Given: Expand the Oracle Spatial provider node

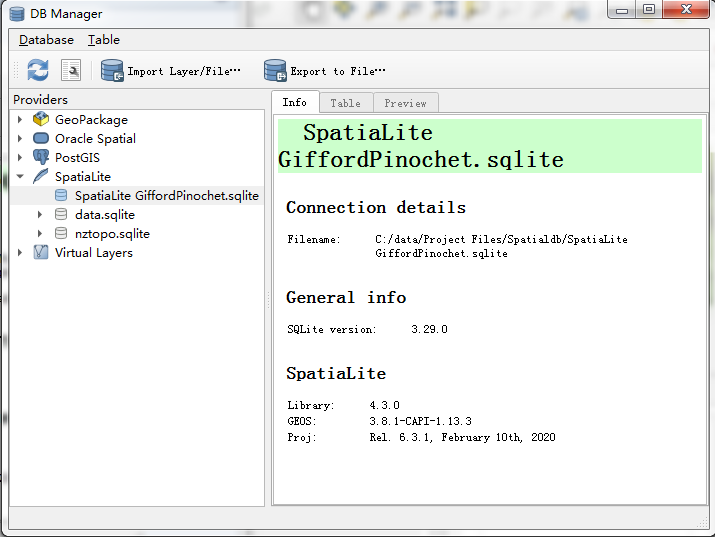Looking at the screenshot, I should [x=20, y=139].
